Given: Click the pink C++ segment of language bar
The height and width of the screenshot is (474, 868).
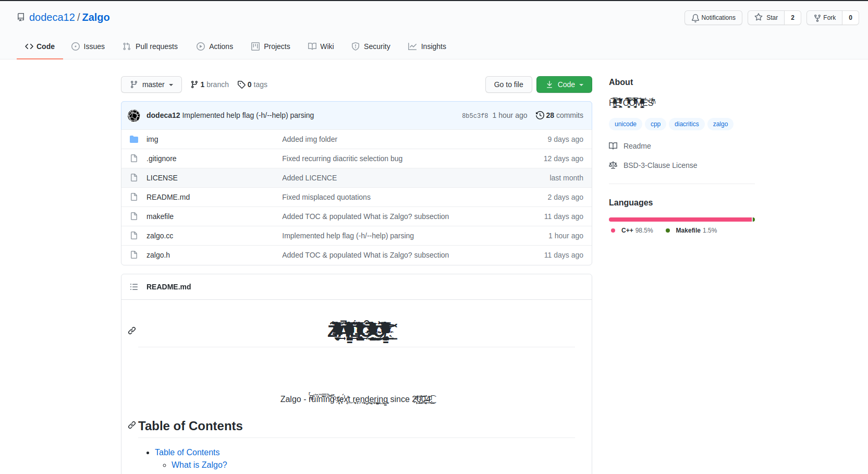Looking at the screenshot, I should pyautogui.click(x=680, y=220).
